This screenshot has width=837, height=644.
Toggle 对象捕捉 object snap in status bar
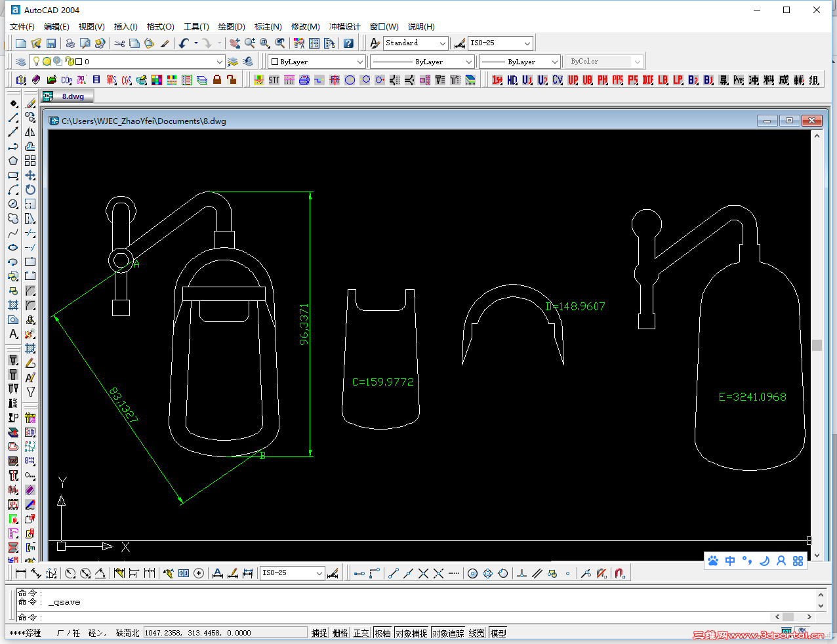point(411,633)
